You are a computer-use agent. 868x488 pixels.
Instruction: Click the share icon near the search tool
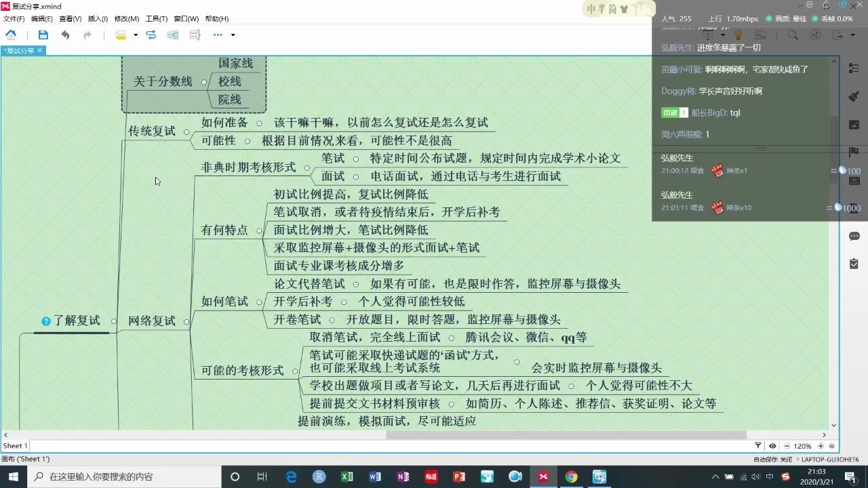point(815,35)
